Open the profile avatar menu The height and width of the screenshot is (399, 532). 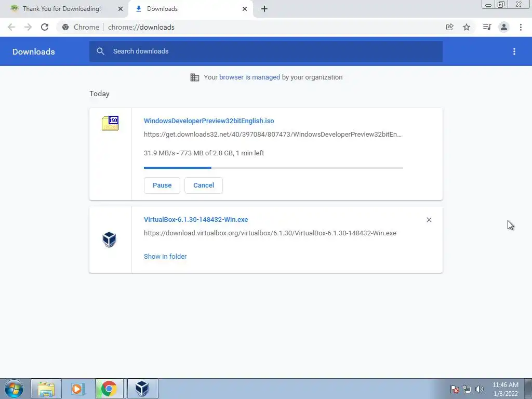click(x=504, y=27)
